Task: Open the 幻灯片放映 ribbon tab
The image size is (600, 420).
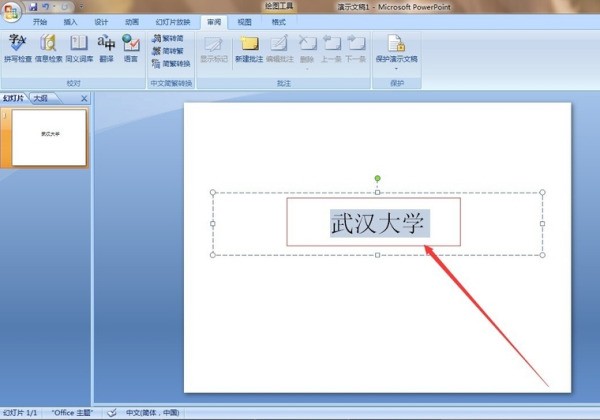Action: click(x=172, y=21)
